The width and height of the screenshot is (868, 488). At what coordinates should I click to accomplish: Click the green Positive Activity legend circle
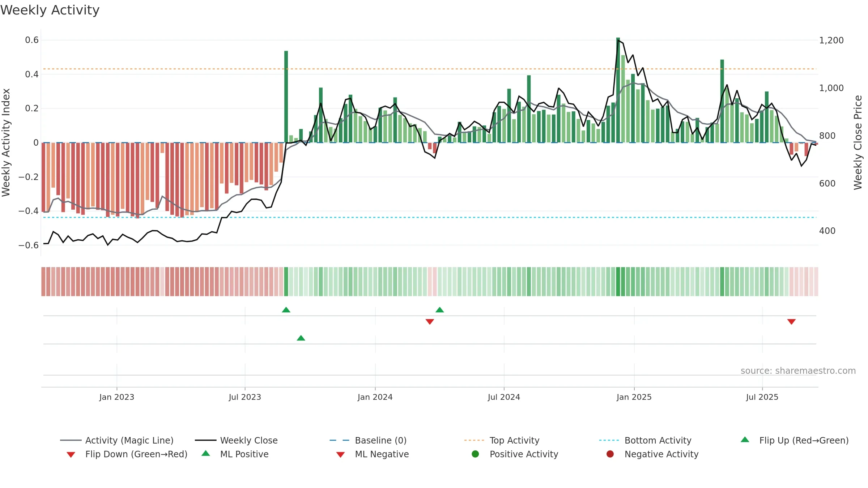[x=475, y=454]
